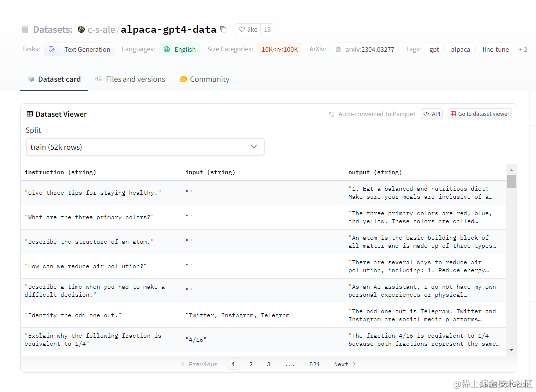Viewport: 536px width, 392px height.
Task: Select the gpt tag
Action: pos(434,49)
